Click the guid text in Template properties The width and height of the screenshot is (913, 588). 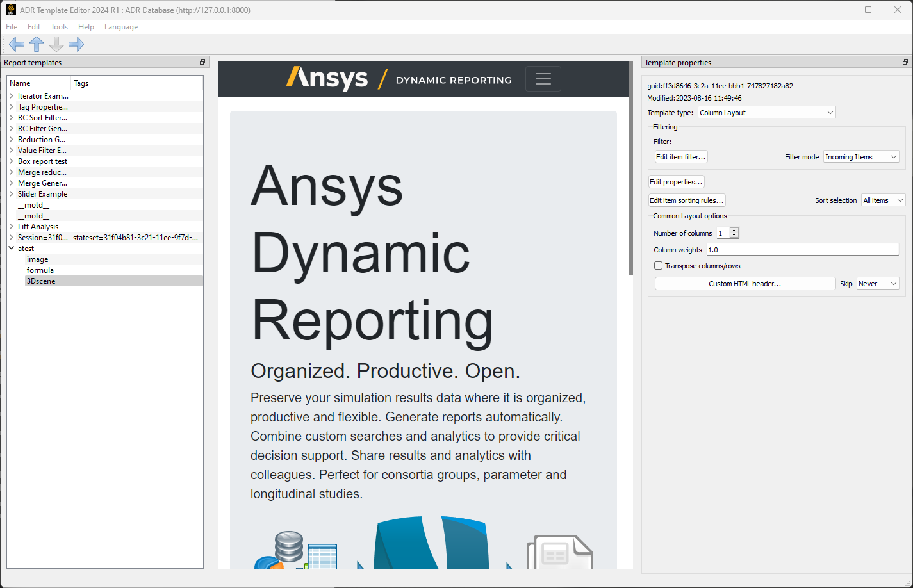tap(720, 86)
